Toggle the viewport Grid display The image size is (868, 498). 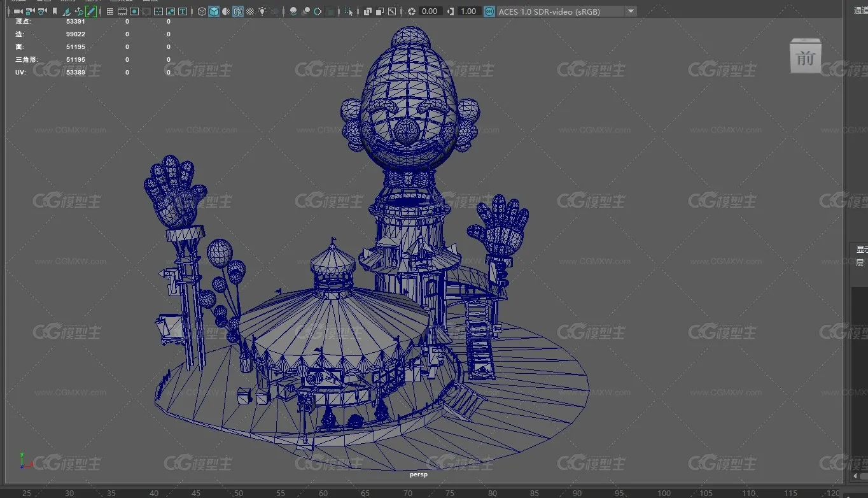(x=110, y=11)
